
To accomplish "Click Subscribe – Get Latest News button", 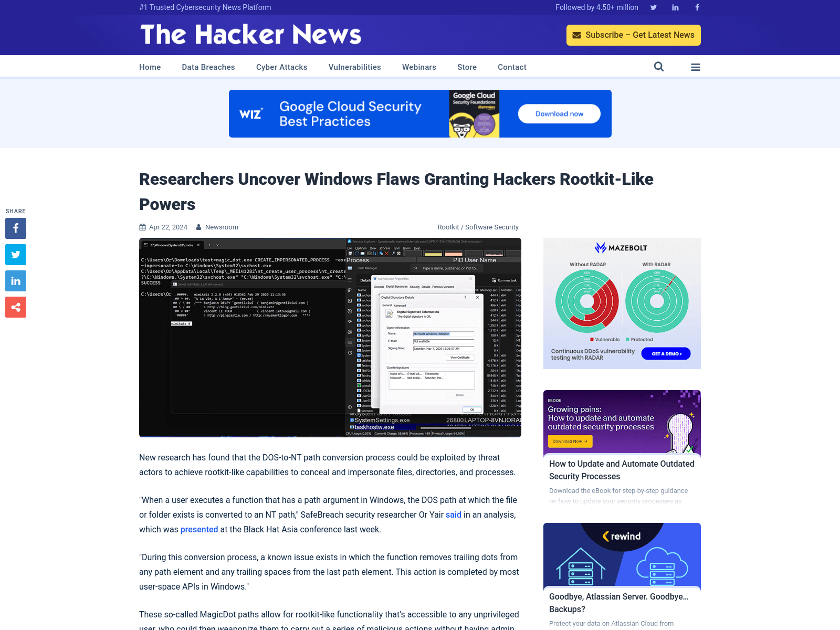I will pos(634,35).
